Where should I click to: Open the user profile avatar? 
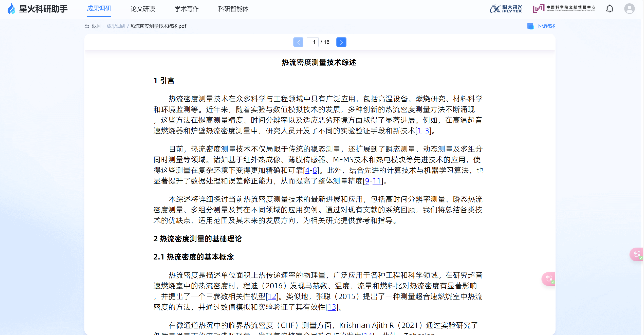(629, 9)
